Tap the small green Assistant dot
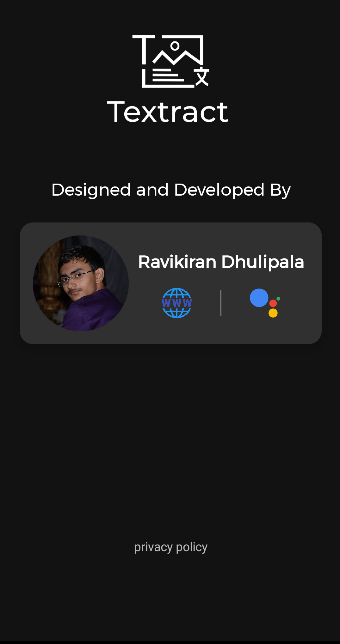 click(x=278, y=299)
